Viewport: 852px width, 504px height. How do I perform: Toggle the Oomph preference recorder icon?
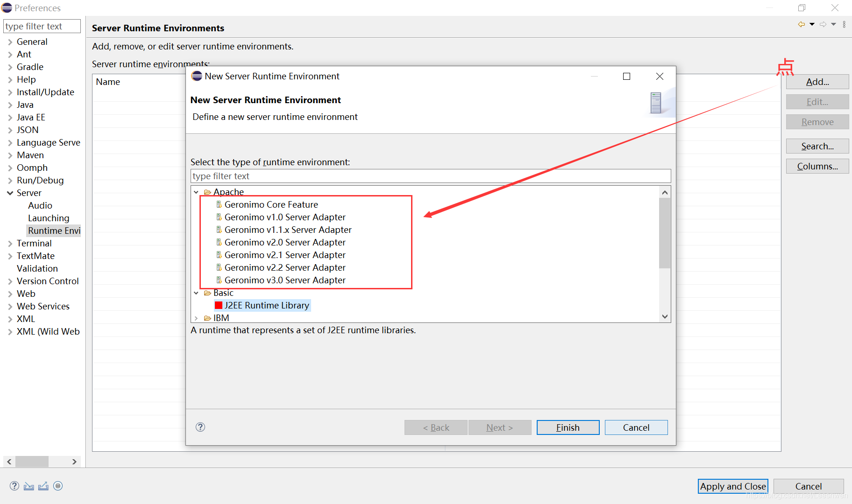(x=58, y=486)
